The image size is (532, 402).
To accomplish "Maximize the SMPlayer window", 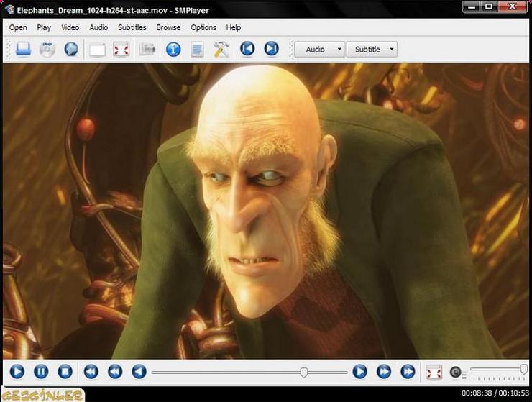I will (489, 6).
